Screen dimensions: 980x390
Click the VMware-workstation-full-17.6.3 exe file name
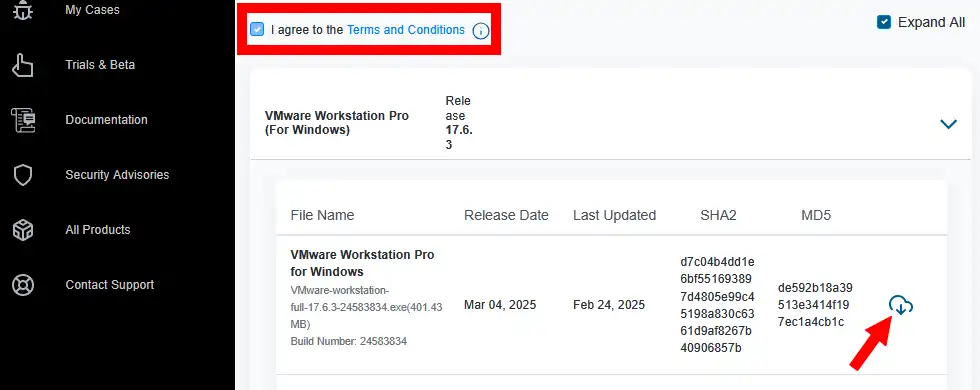[366, 308]
